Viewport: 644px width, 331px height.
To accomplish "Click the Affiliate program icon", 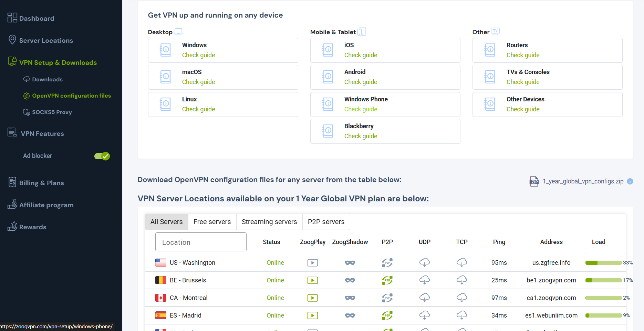I will click(12, 204).
